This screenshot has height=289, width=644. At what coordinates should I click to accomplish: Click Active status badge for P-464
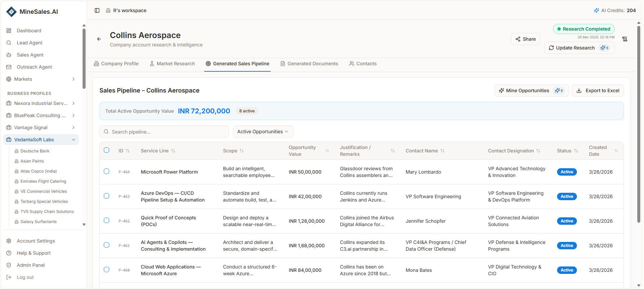(567, 172)
